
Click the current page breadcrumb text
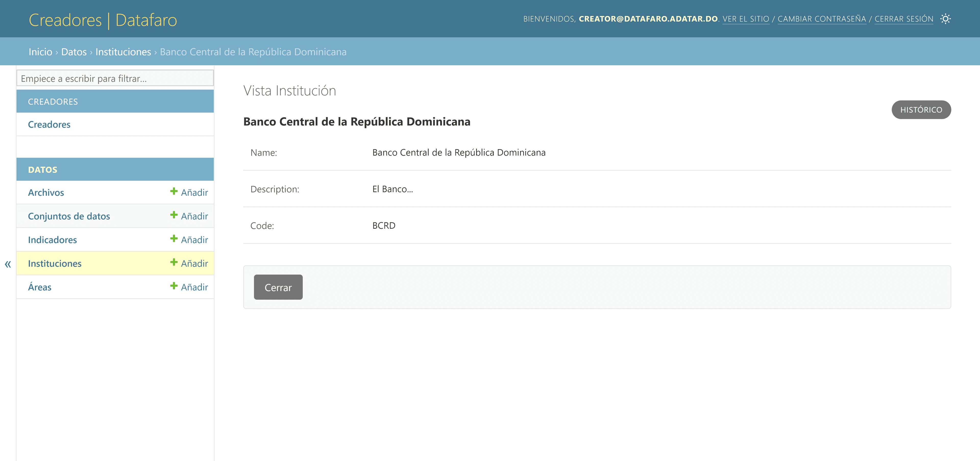tap(253, 52)
